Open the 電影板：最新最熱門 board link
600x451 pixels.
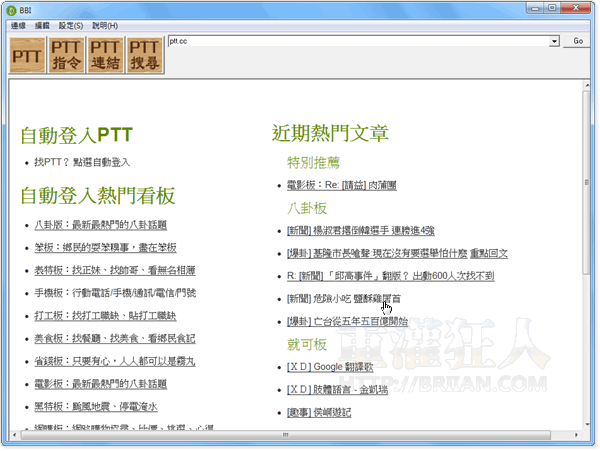coord(101,384)
